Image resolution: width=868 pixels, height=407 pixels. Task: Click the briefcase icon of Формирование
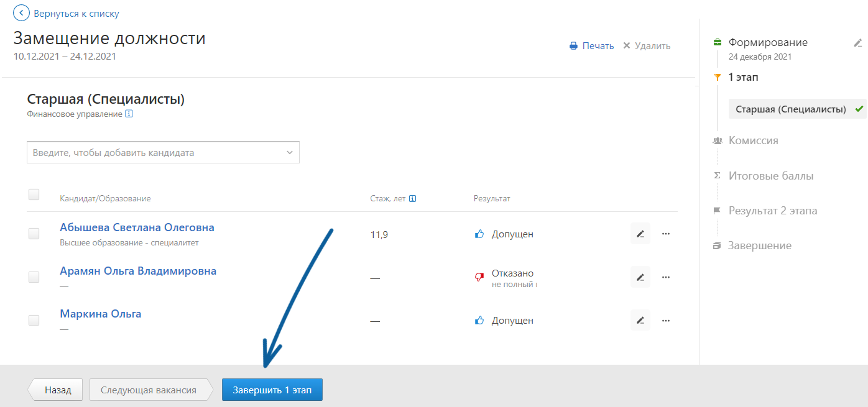(x=717, y=42)
